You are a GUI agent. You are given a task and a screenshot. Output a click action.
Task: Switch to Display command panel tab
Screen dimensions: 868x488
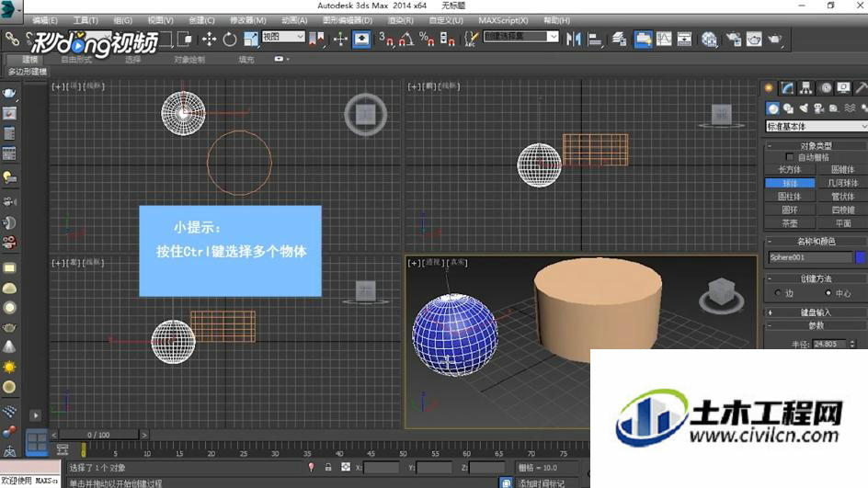(843, 88)
